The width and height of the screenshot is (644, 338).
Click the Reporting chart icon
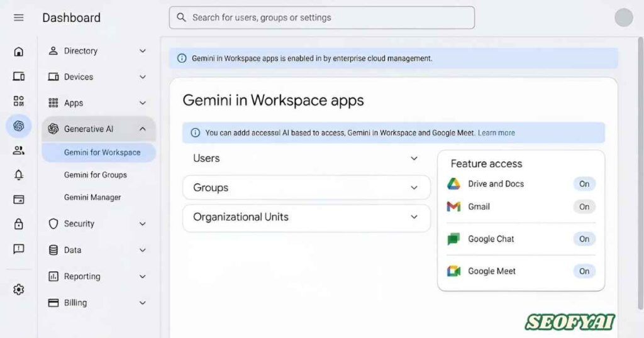click(x=53, y=276)
